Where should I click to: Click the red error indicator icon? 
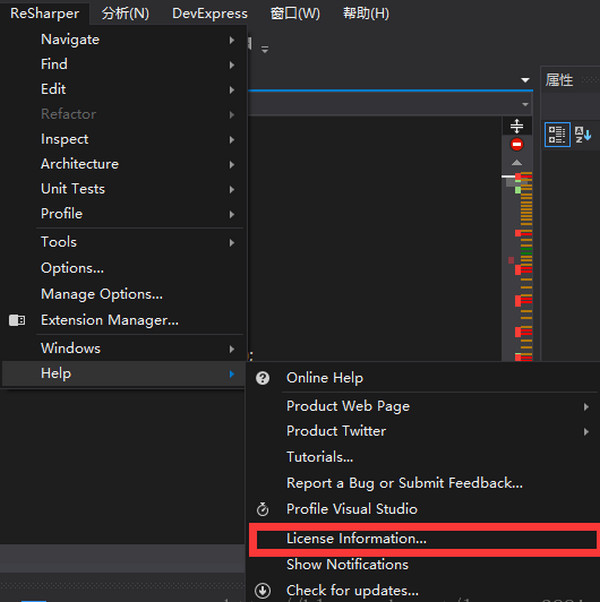coord(517,144)
